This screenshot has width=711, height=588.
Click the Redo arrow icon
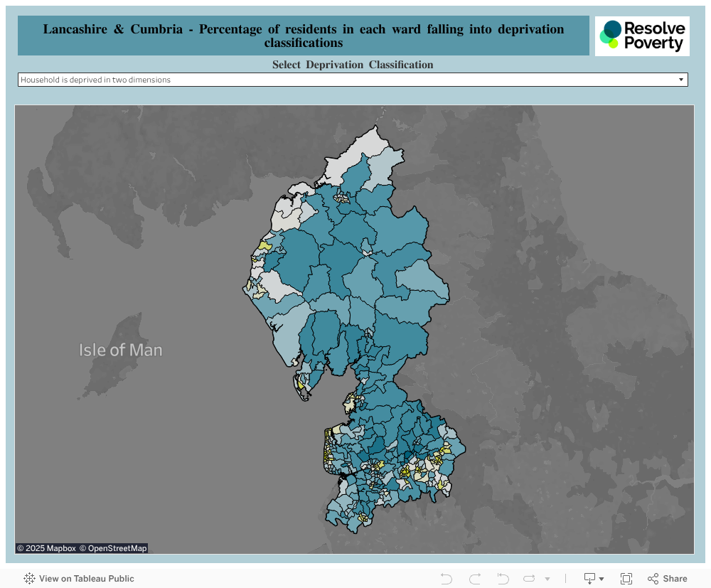pyautogui.click(x=475, y=579)
